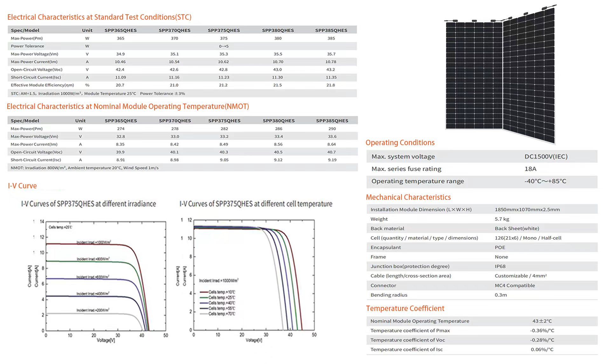This screenshot has width=606, height=364.
Task: Click the Operating Conditions heading
Action: click(x=400, y=143)
